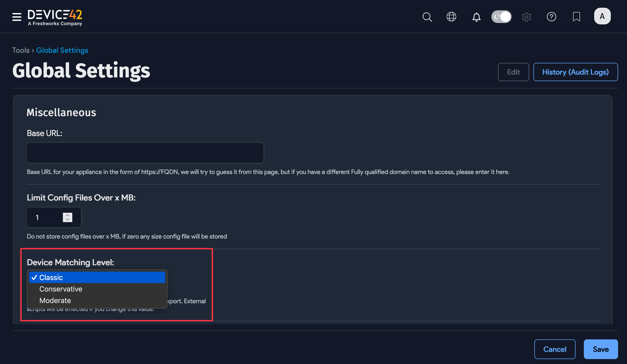
Task: Open the search magnifier icon
Action: [427, 17]
